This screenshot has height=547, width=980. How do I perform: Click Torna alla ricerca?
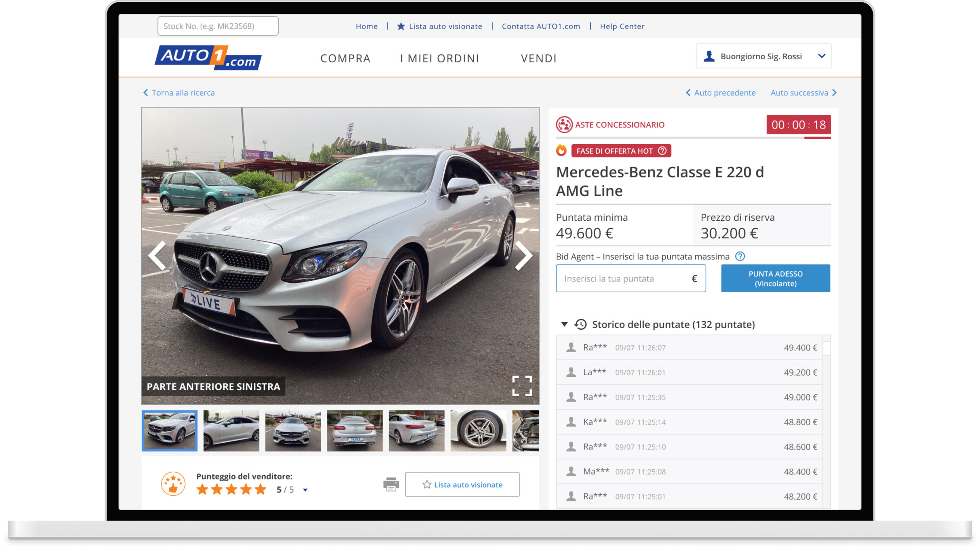(179, 93)
